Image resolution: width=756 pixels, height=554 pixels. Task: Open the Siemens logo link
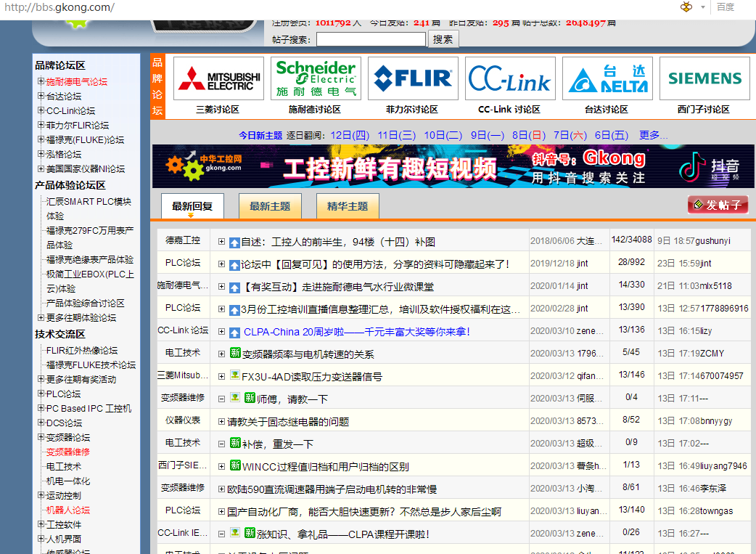704,78
